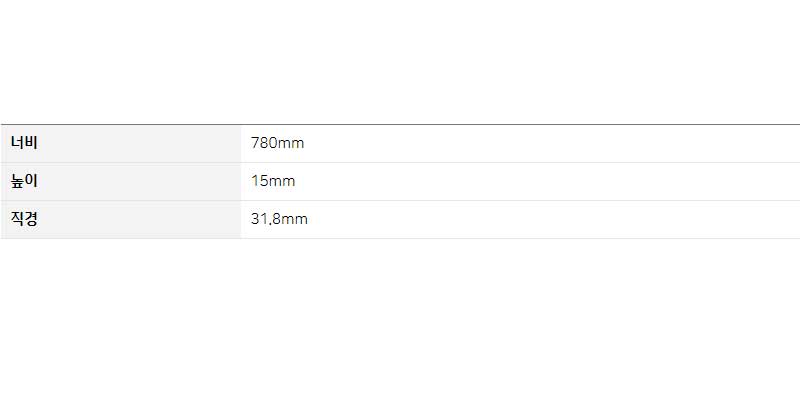
Task: Click the blank area below the spec table
Action: pyautogui.click(x=400, y=319)
